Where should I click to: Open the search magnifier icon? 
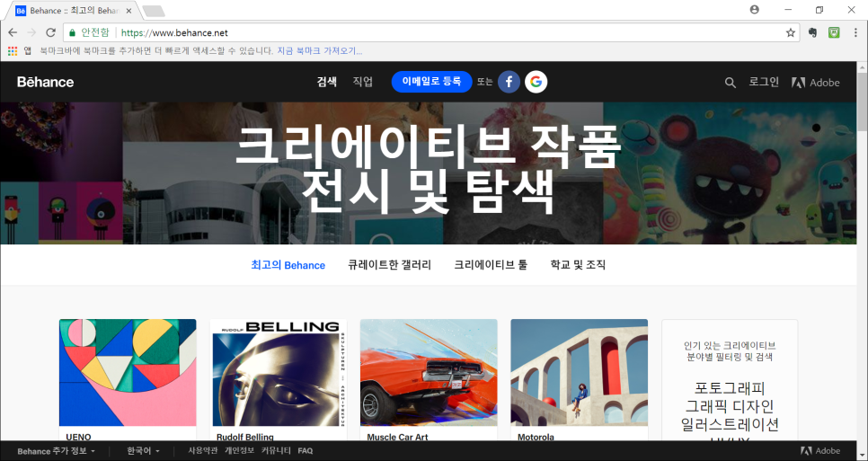pyautogui.click(x=731, y=83)
